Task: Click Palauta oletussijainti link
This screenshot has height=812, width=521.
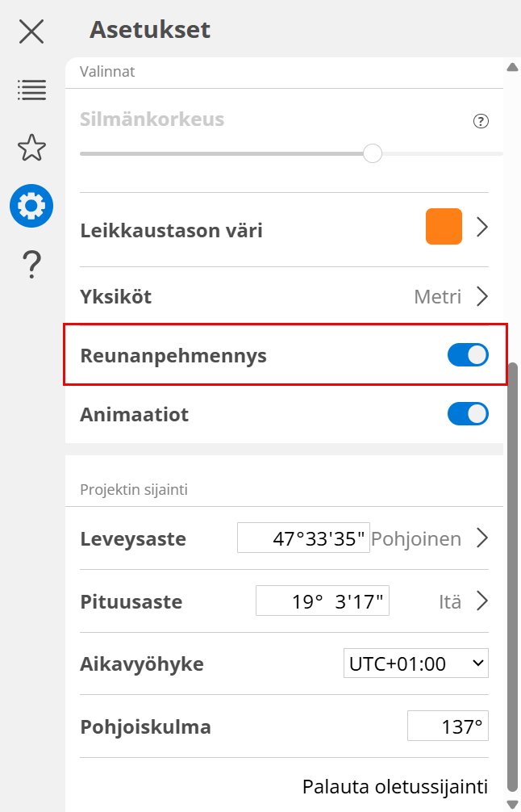Action: click(394, 786)
